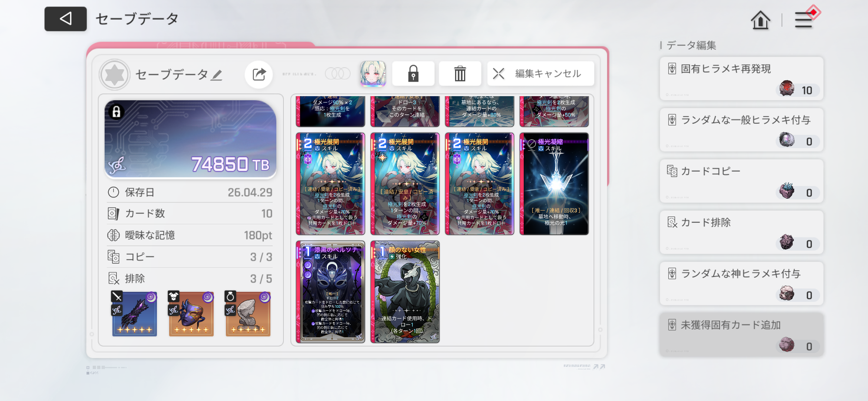
Task: Click the share export icon
Action: point(259,74)
